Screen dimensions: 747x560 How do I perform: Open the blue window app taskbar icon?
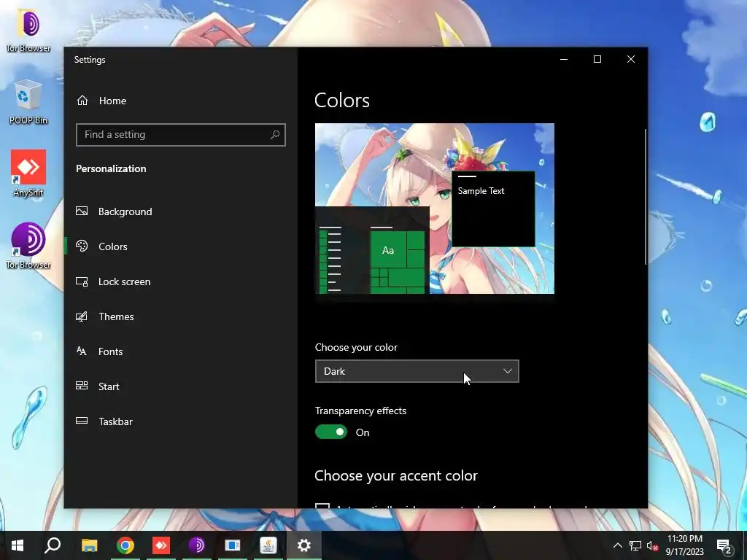click(x=233, y=545)
